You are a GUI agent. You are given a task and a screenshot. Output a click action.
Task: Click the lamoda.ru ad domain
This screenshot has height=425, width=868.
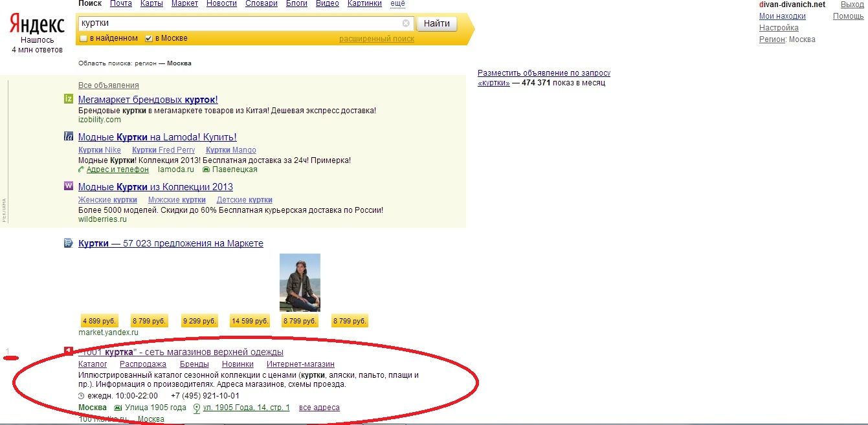click(x=176, y=169)
